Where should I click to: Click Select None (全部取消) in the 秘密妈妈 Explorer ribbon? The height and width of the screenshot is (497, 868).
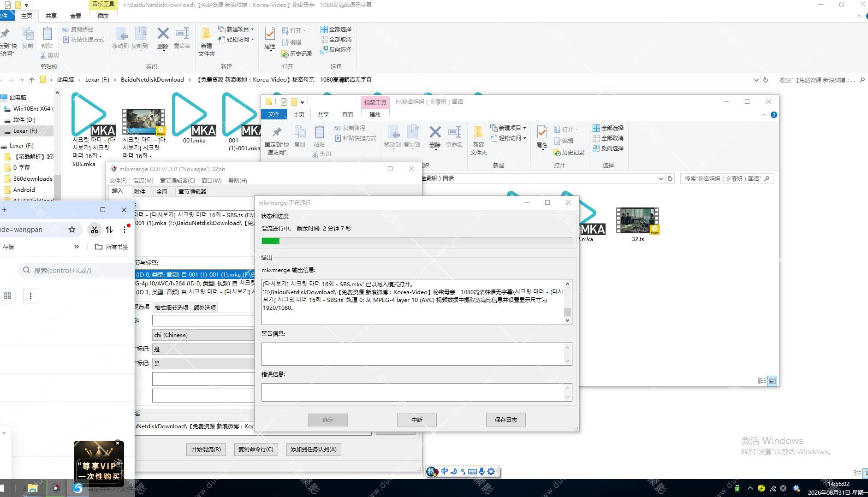(608, 138)
